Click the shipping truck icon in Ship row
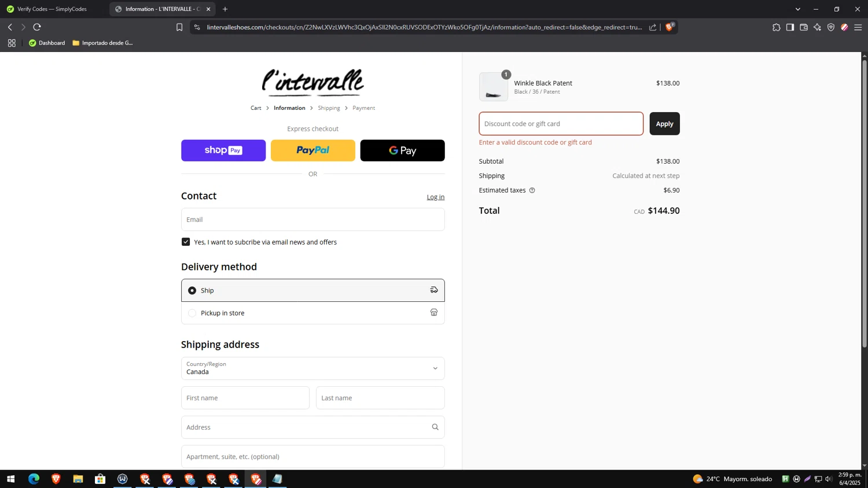868x488 pixels. tap(434, 290)
